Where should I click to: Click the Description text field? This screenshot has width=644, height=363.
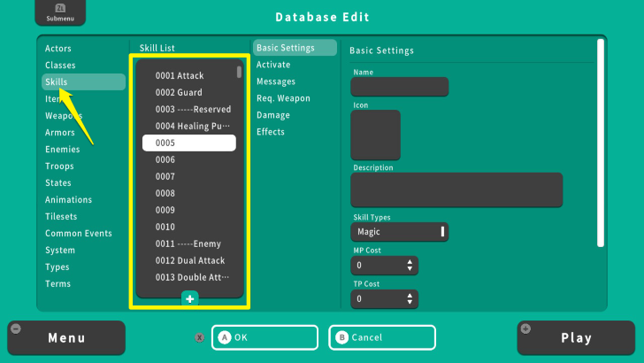click(456, 190)
